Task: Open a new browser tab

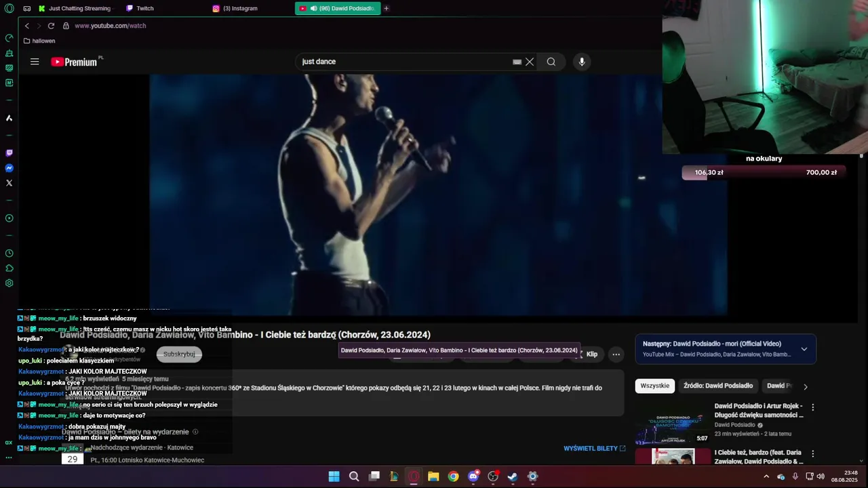Action: pos(387,8)
